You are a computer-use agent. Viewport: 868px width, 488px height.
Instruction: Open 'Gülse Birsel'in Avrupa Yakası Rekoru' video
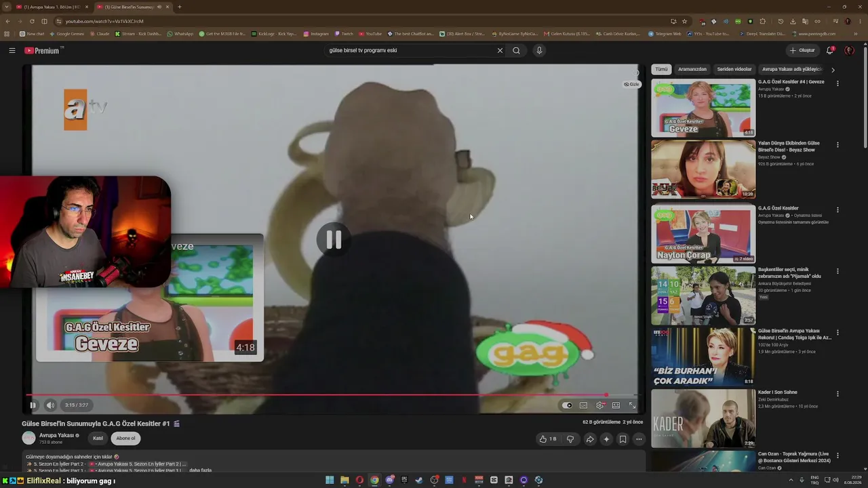[795, 334]
